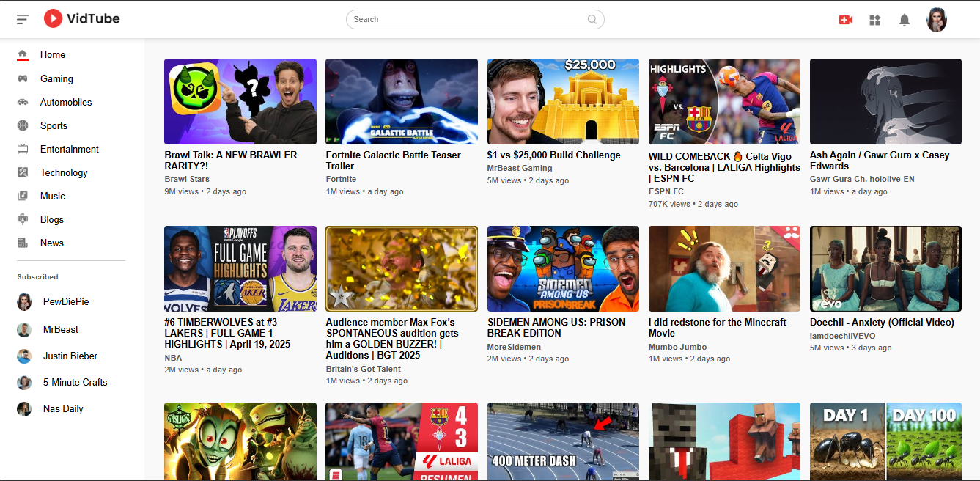Click the VidTube logo
980x481 pixels.
(x=81, y=19)
